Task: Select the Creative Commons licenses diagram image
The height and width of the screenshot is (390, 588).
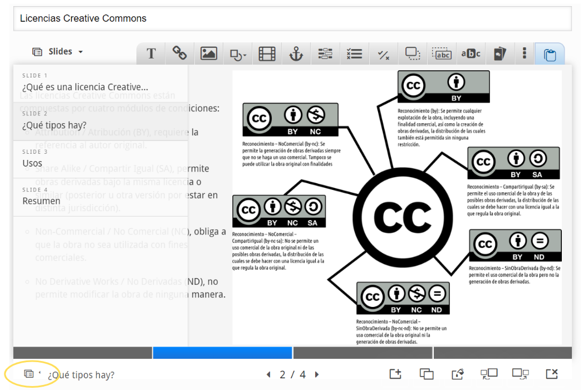Action: pyautogui.click(x=397, y=208)
